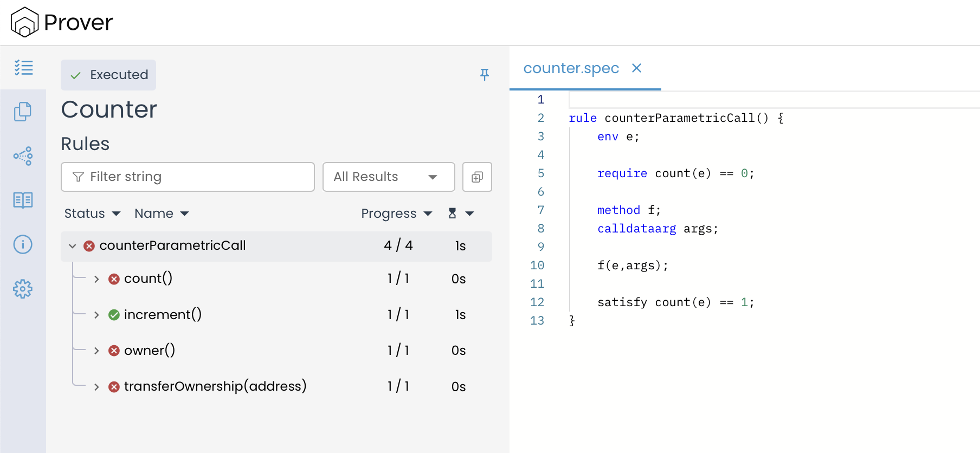
Task: Expand the increment() result row
Action: 96,315
